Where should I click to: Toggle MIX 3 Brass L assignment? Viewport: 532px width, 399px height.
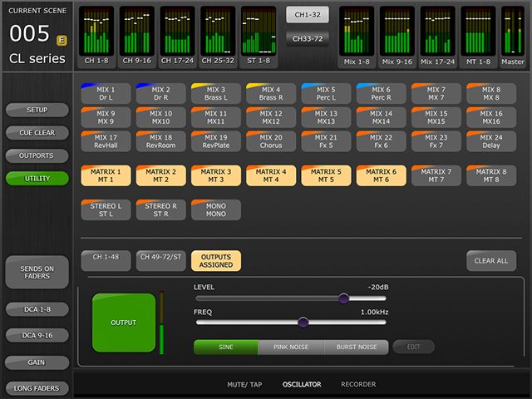pos(216,93)
